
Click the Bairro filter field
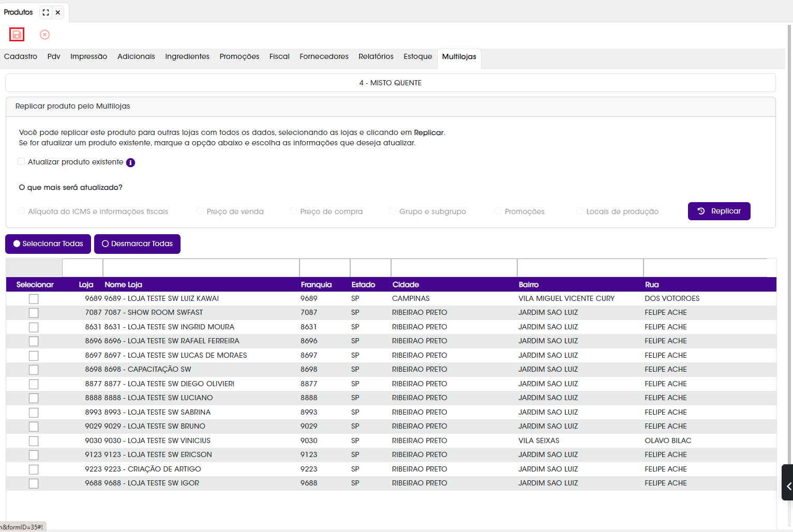pos(580,268)
